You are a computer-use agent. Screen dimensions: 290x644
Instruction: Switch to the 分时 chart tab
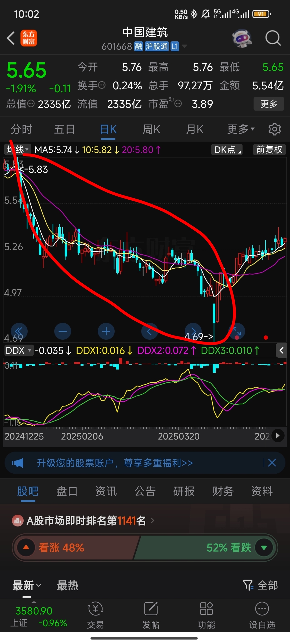[21, 129]
